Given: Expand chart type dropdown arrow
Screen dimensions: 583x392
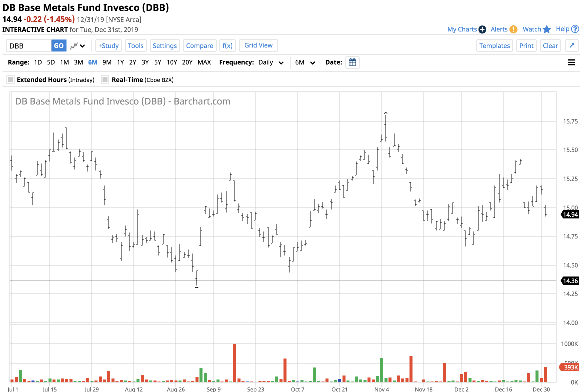Looking at the screenshot, I should tap(82, 46).
